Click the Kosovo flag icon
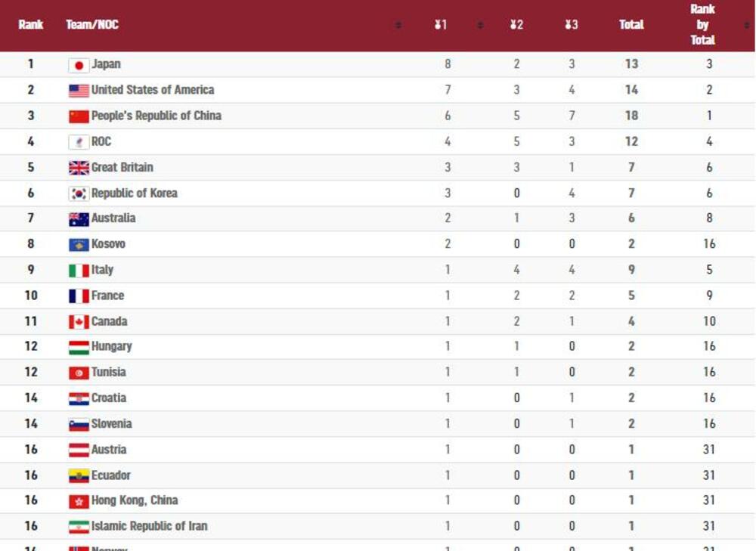Image resolution: width=756 pixels, height=551 pixels. point(79,245)
